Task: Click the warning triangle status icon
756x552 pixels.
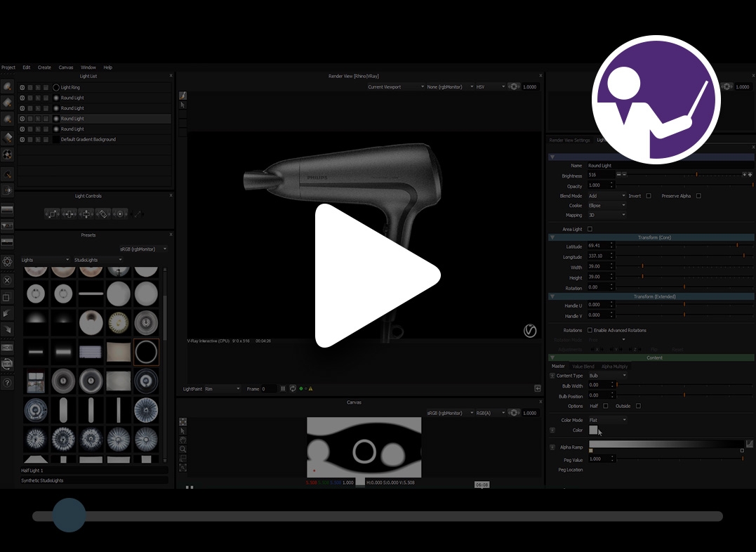Action: pyautogui.click(x=310, y=388)
